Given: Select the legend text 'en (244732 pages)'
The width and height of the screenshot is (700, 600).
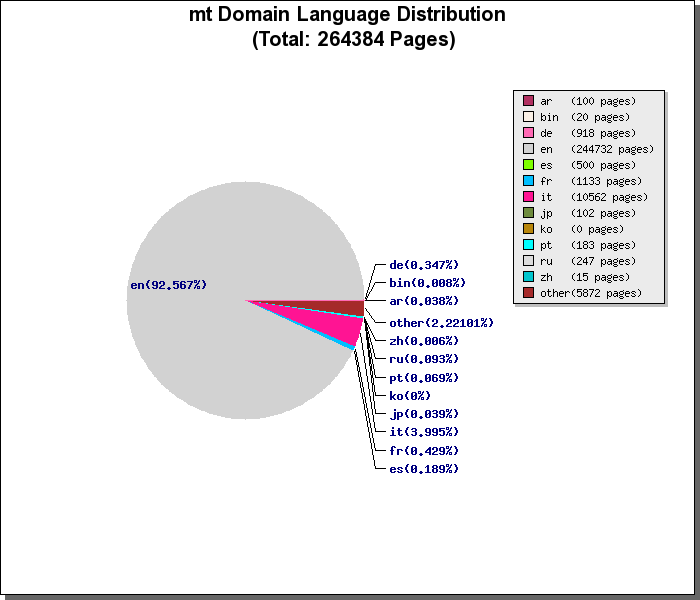Looking at the screenshot, I should 597,150.
